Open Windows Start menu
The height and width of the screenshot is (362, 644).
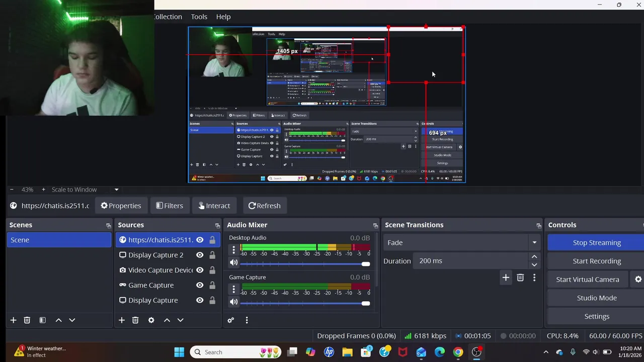pos(179,352)
